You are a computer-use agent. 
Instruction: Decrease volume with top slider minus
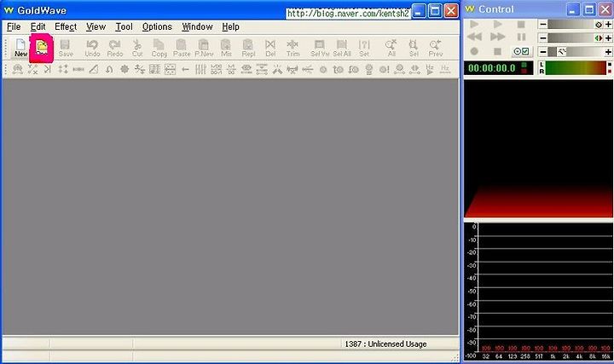click(x=542, y=24)
